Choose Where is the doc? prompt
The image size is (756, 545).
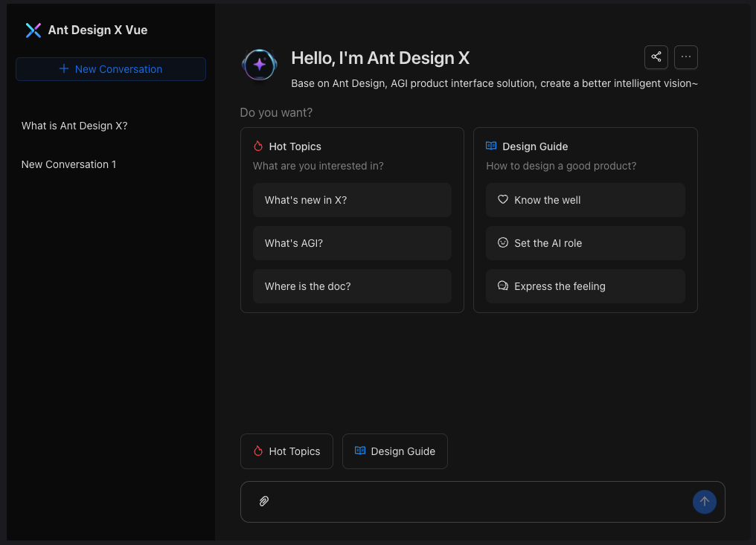tap(352, 286)
